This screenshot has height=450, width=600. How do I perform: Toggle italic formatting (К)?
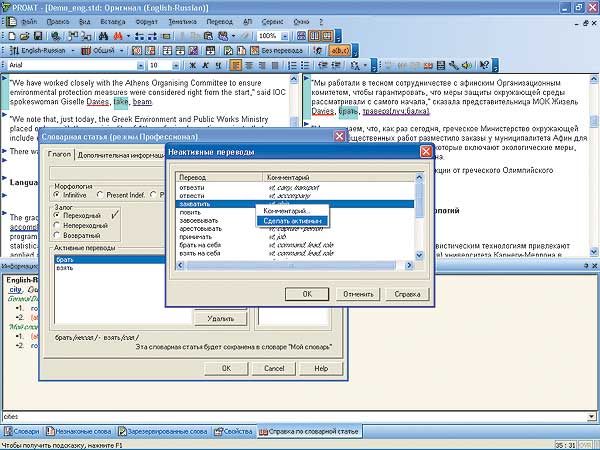pyautogui.click(x=205, y=65)
